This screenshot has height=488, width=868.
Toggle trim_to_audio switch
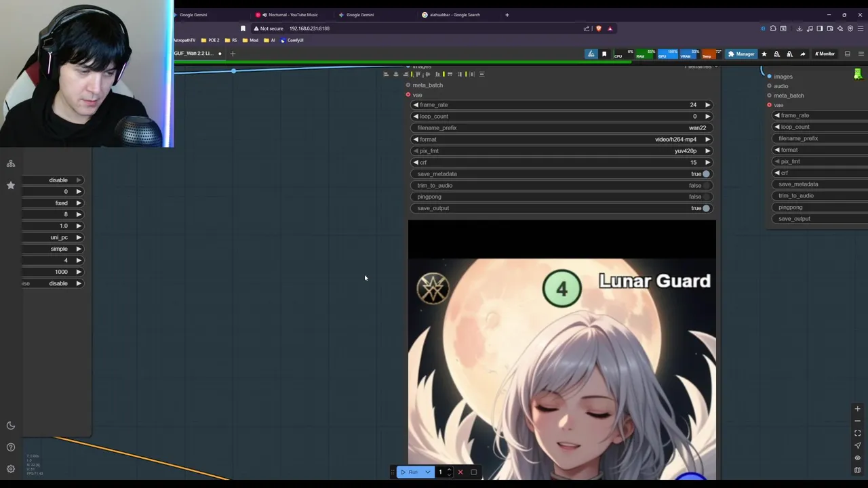pyautogui.click(x=706, y=186)
